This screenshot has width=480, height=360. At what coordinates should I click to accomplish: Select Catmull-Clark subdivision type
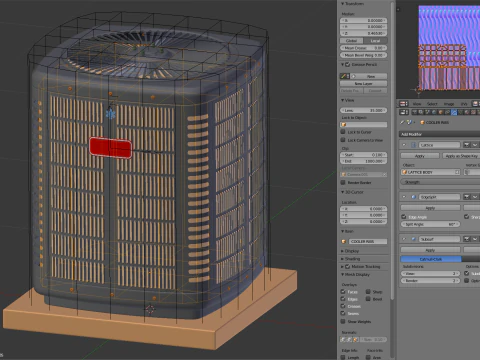431,259
